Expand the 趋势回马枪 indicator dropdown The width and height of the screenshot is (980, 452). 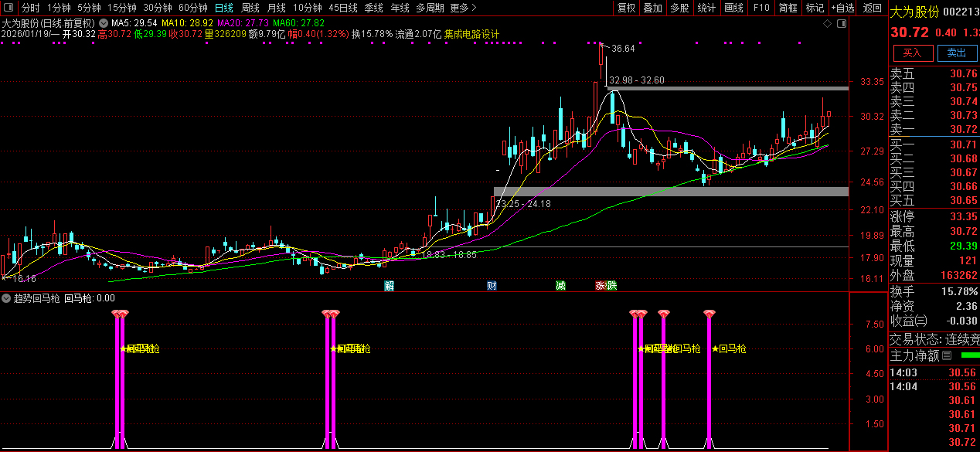6,297
